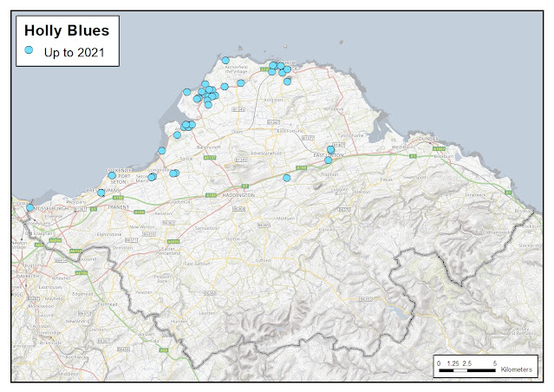Screen dimensions: 554x392
Task: Click the PRESTONPANS town label
Action: click(x=103, y=191)
